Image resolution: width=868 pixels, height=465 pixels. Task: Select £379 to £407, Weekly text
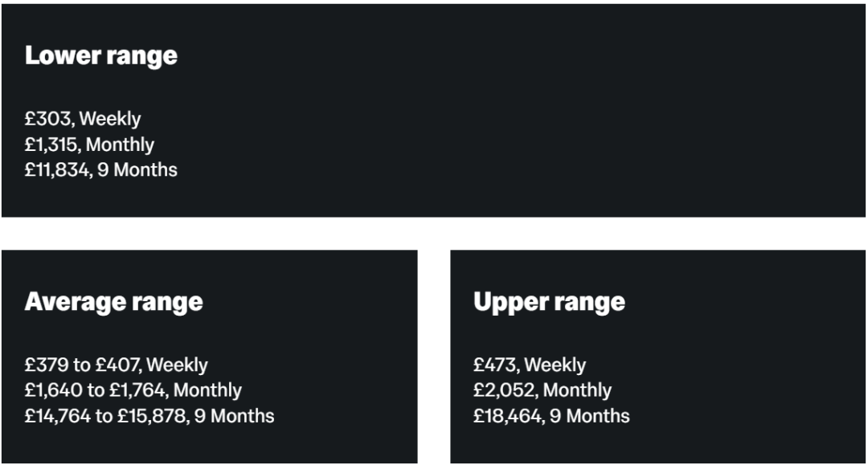(x=117, y=365)
